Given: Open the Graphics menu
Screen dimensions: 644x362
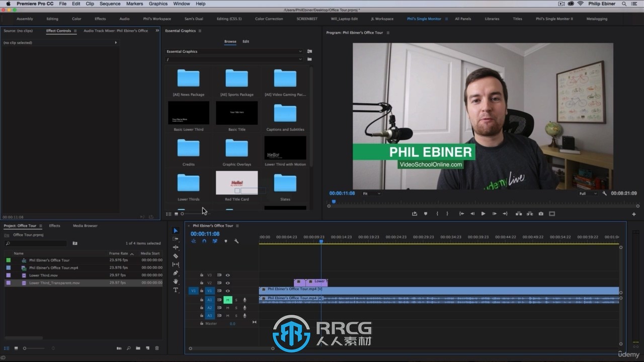Looking at the screenshot, I should pyautogui.click(x=158, y=4).
